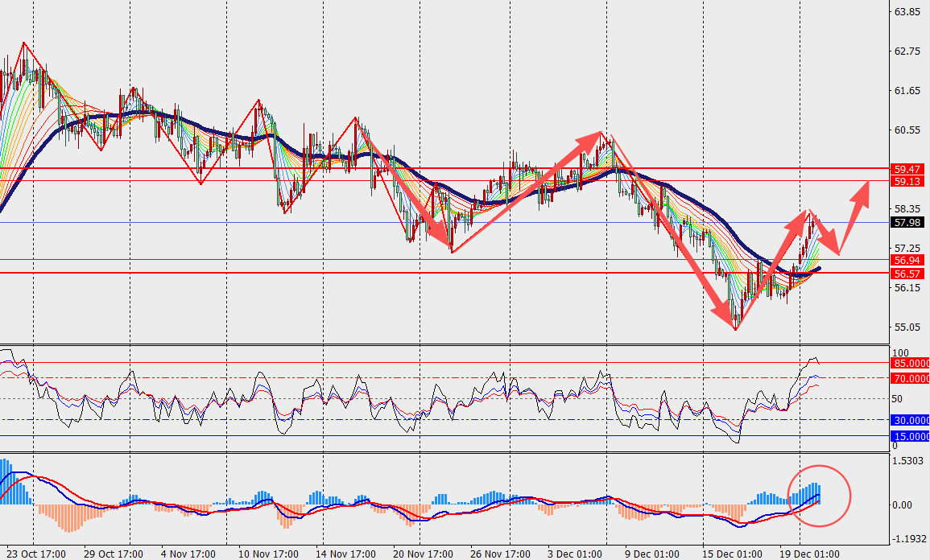Click the projected upward arrow tip near 59.13
Viewport: 930px width, 560px height.
[866, 185]
